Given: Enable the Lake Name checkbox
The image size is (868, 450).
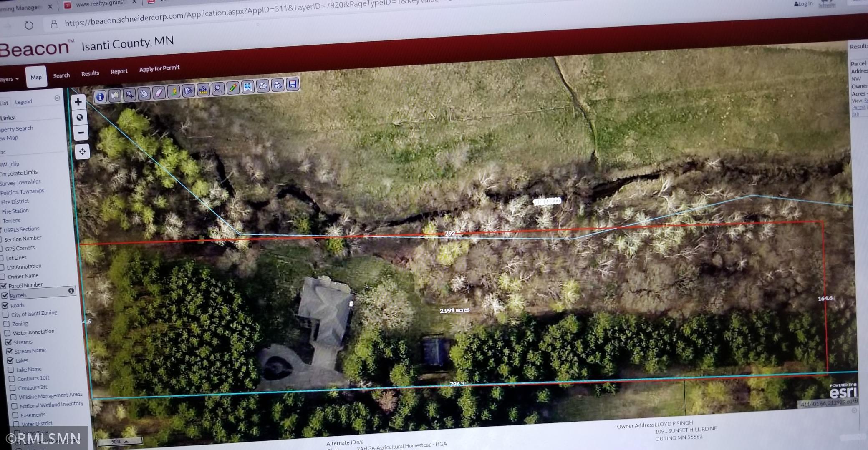Looking at the screenshot, I should (11, 370).
